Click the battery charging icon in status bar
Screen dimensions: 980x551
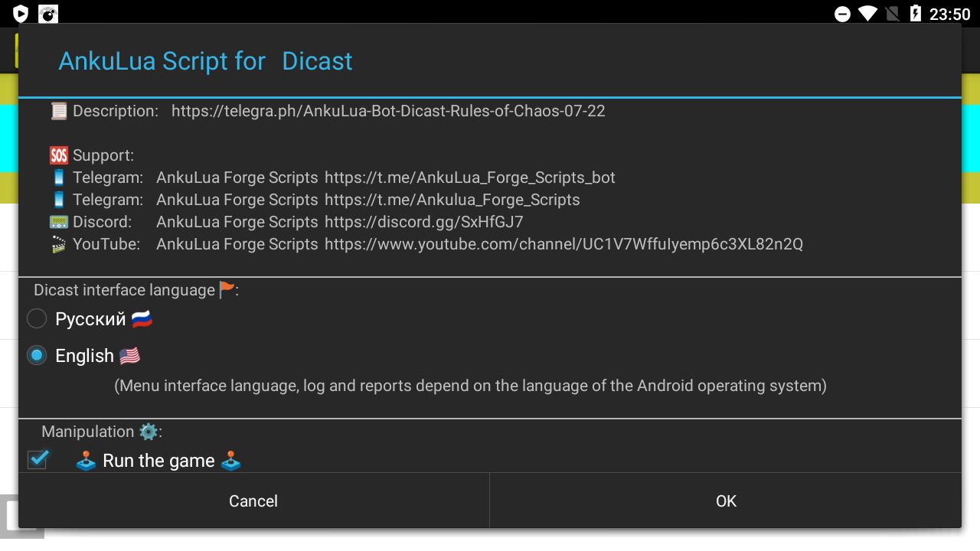(x=916, y=14)
